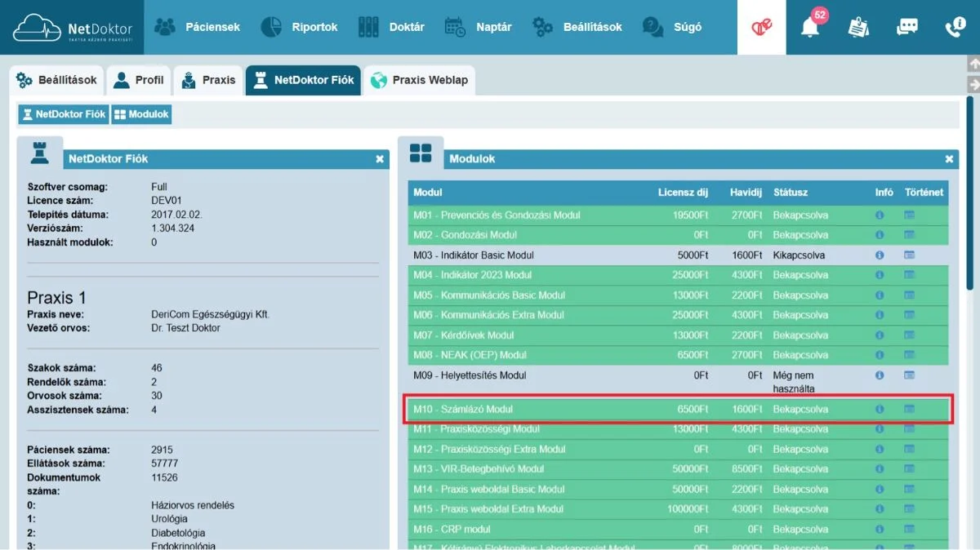This screenshot has height=550, width=980.
Task: Click the red pills icon in top bar
Action: (x=762, y=27)
